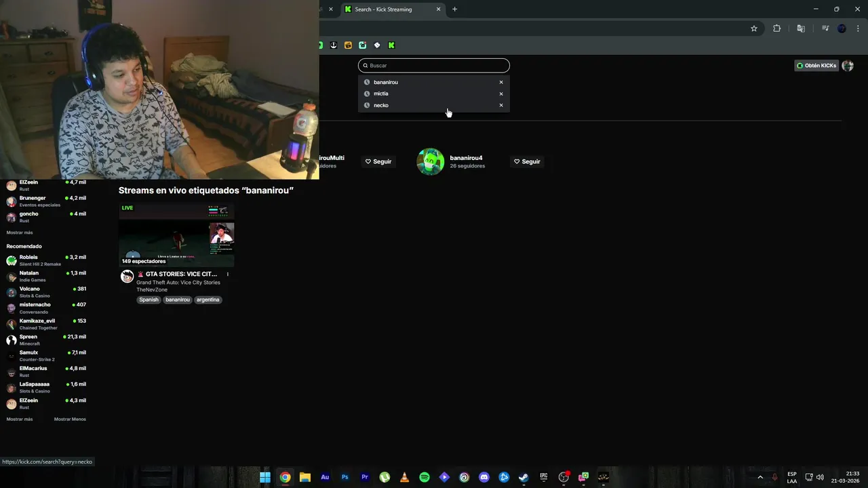Remove mictia from search history
This screenshot has width=868, height=488.
point(501,94)
